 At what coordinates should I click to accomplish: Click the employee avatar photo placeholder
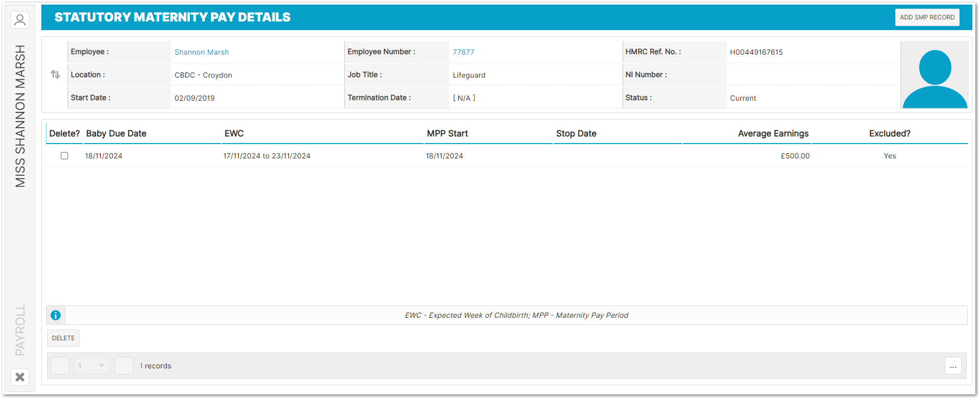pyautogui.click(x=935, y=75)
